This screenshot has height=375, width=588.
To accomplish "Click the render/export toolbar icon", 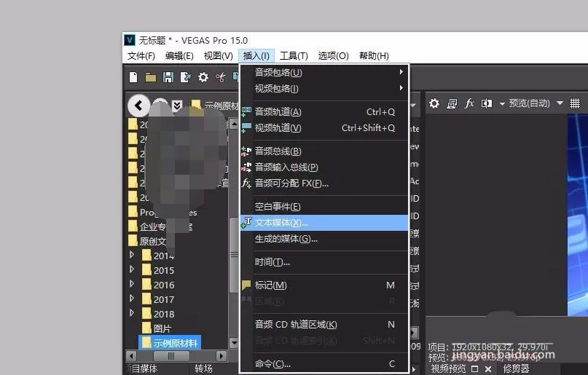I will [185, 77].
